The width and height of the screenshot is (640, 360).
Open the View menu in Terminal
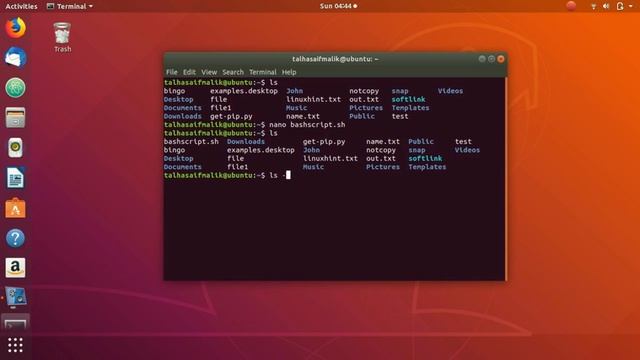point(209,72)
